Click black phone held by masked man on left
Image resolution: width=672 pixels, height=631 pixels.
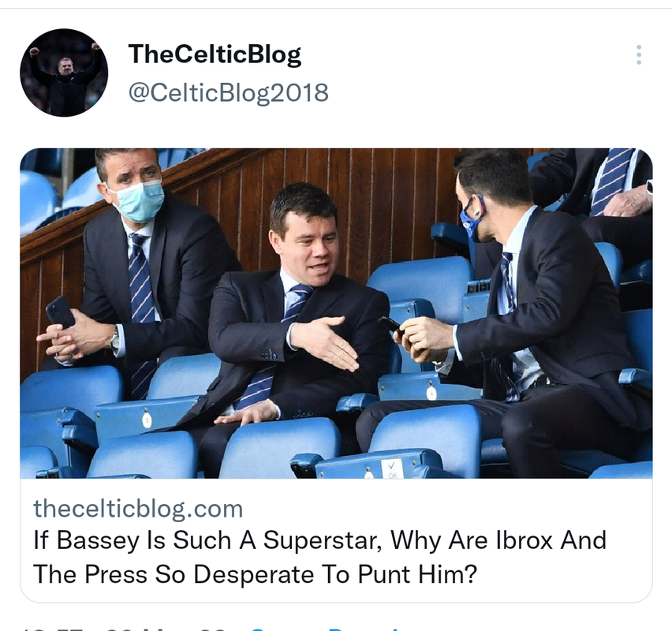click(60, 313)
